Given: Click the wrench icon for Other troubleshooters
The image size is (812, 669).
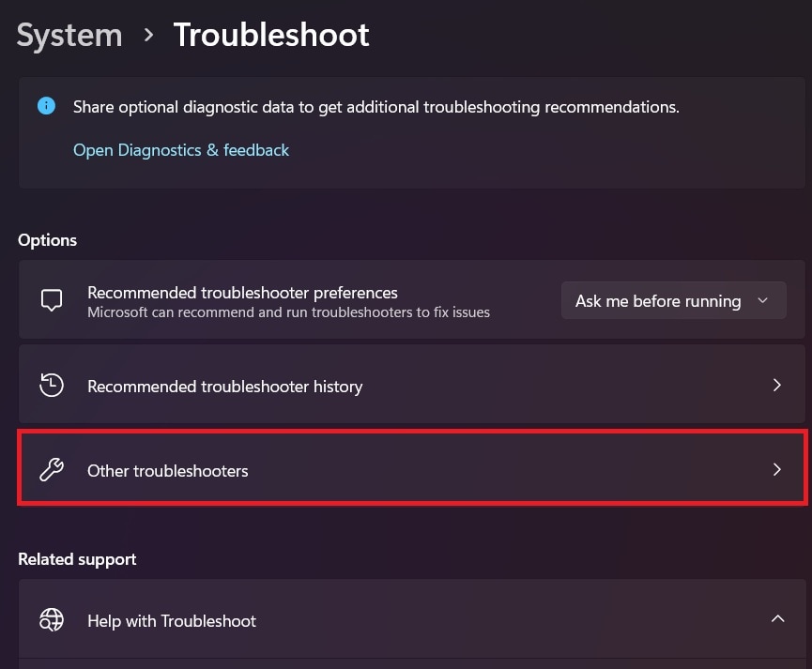Looking at the screenshot, I should click(x=52, y=470).
